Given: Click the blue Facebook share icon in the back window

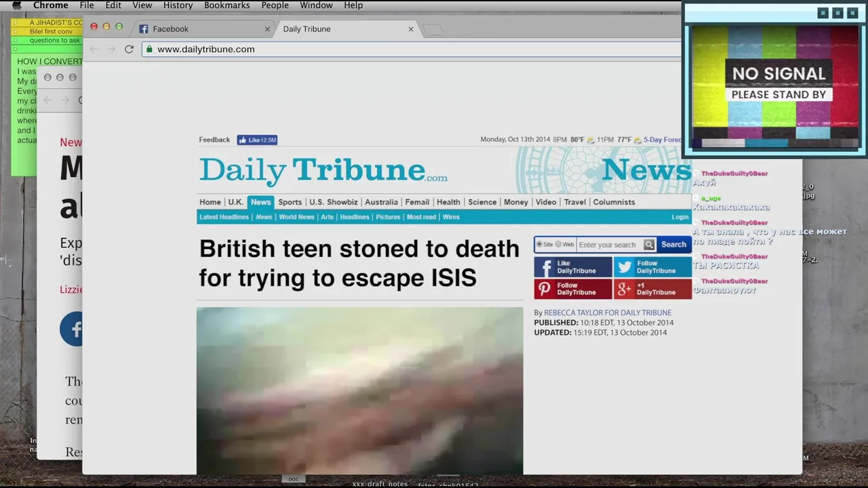Looking at the screenshot, I should click(x=71, y=329).
